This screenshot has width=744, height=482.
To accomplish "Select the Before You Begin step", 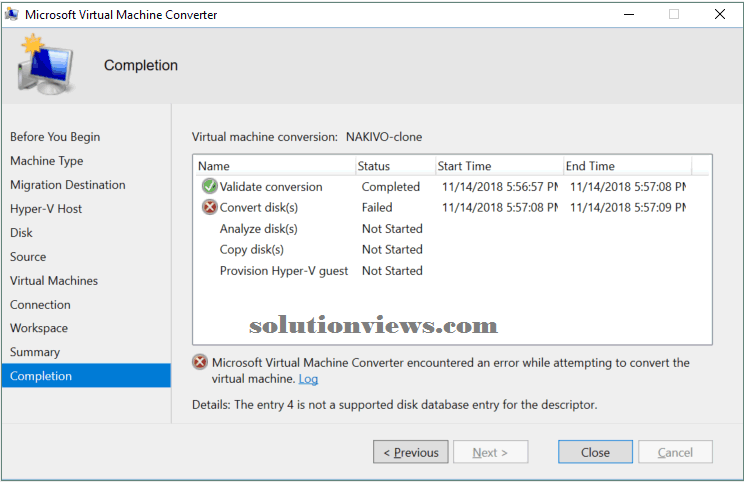I will click(55, 137).
